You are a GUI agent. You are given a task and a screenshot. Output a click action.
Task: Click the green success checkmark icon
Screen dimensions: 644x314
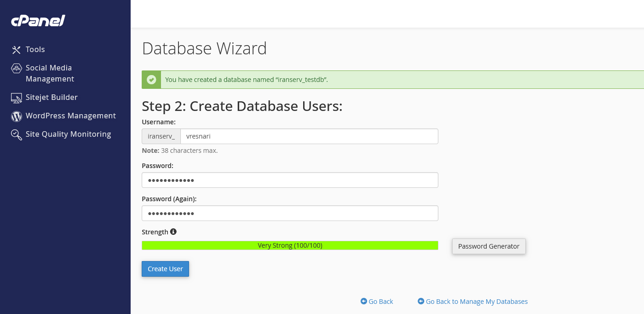[151, 80]
